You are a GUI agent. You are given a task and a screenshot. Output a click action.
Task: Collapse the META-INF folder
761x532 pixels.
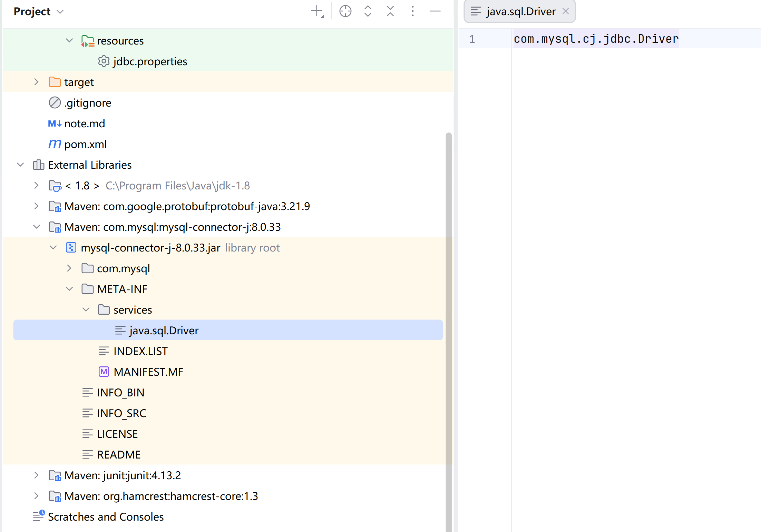point(69,289)
